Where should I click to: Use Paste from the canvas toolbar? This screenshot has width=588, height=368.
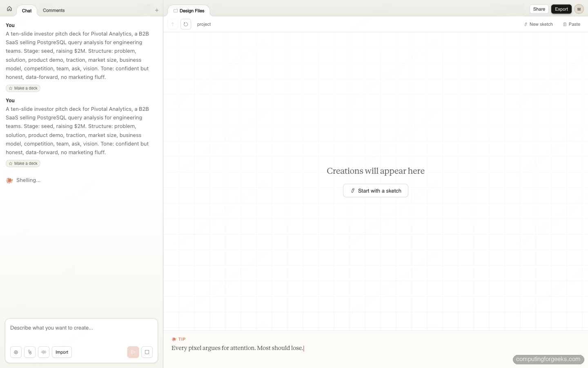coord(572,24)
